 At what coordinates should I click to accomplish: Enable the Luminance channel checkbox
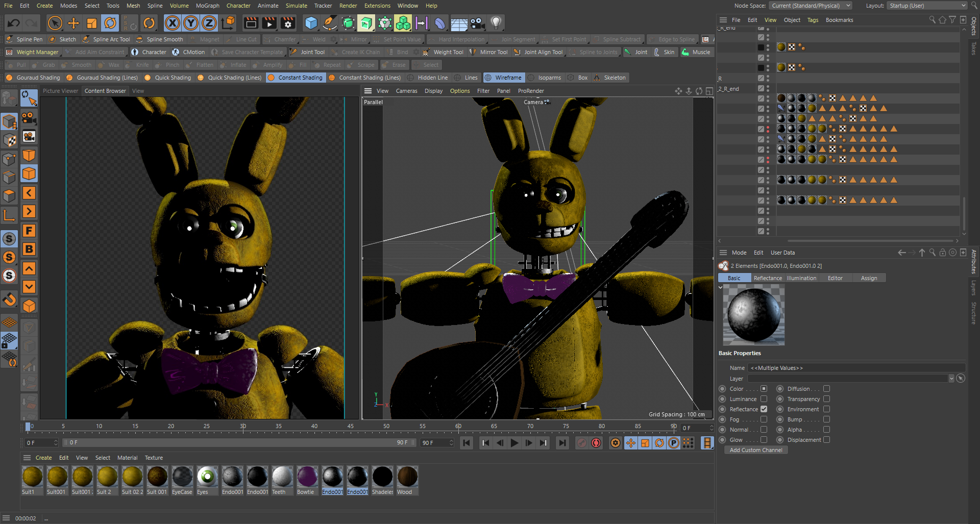[x=764, y=399]
